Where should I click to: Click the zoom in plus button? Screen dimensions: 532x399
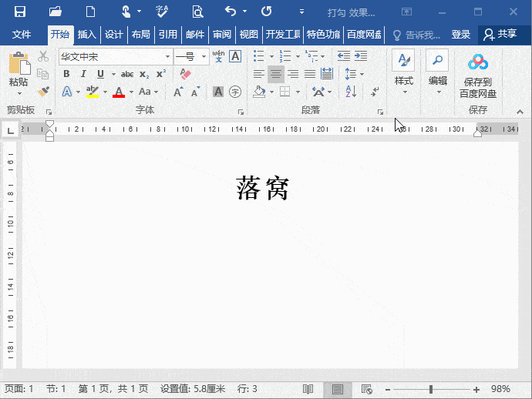(x=476, y=390)
